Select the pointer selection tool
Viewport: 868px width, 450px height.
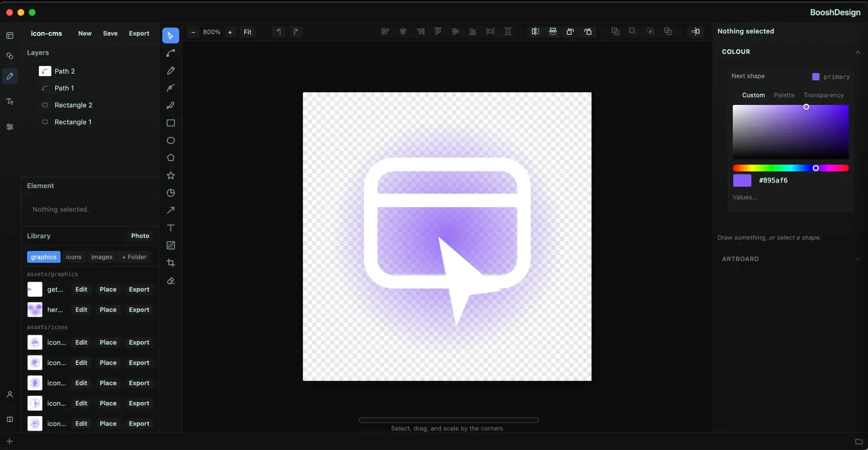point(170,35)
